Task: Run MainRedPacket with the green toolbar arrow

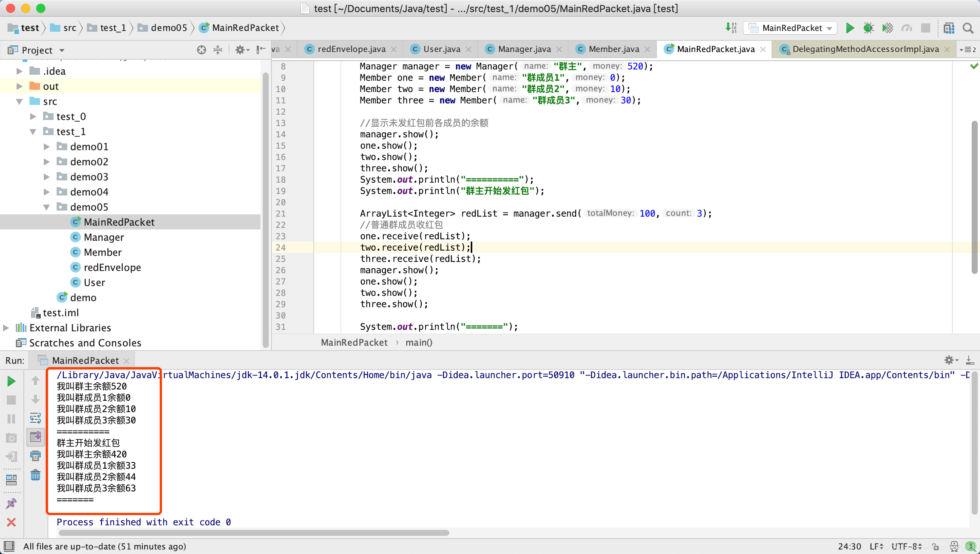Action: [849, 28]
